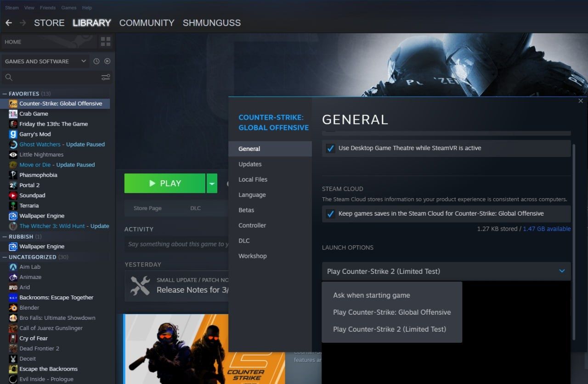Screen dimensions: 588x384
Task: Click the ready-to-play filter icon
Action: (107, 61)
